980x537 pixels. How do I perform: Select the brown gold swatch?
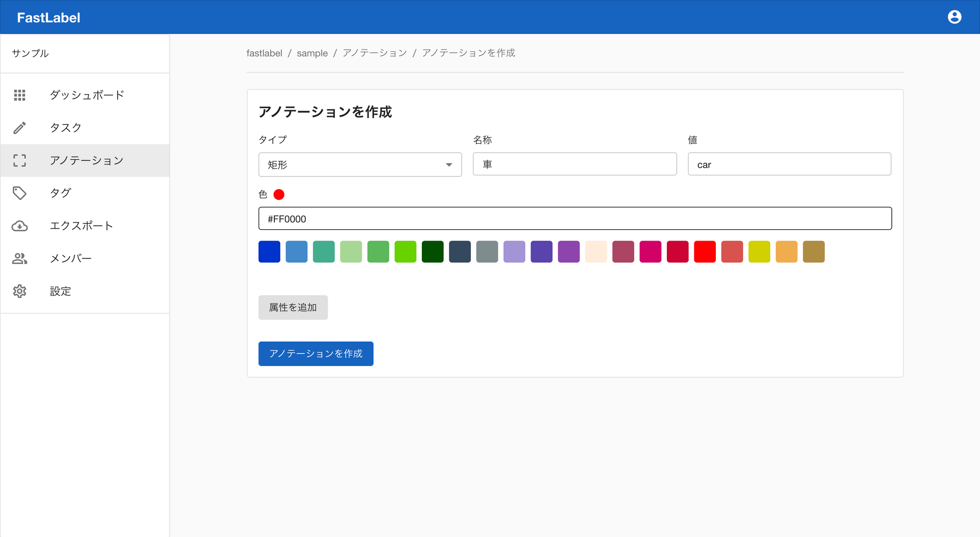(814, 252)
